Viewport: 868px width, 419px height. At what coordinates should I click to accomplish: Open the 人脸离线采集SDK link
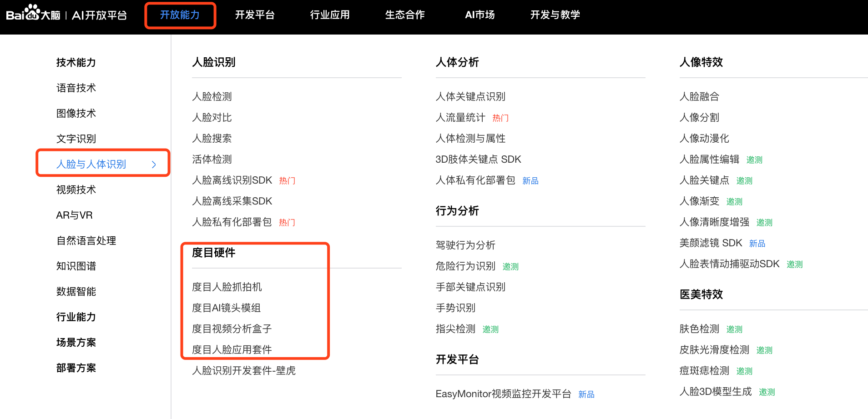[232, 201]
